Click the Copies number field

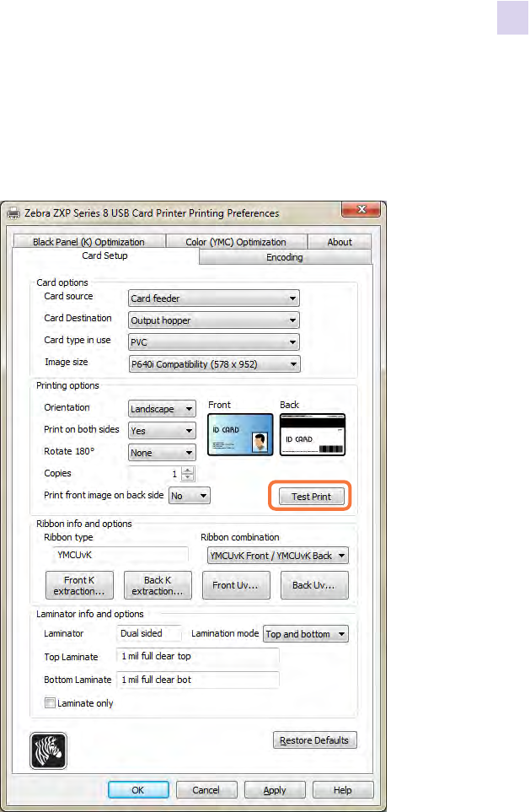155,474
